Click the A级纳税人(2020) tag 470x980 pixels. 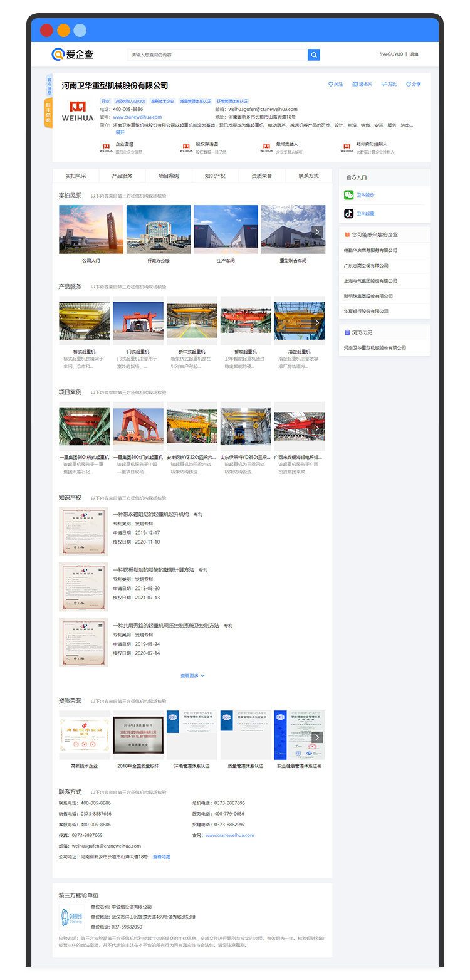tap(130, 101)
